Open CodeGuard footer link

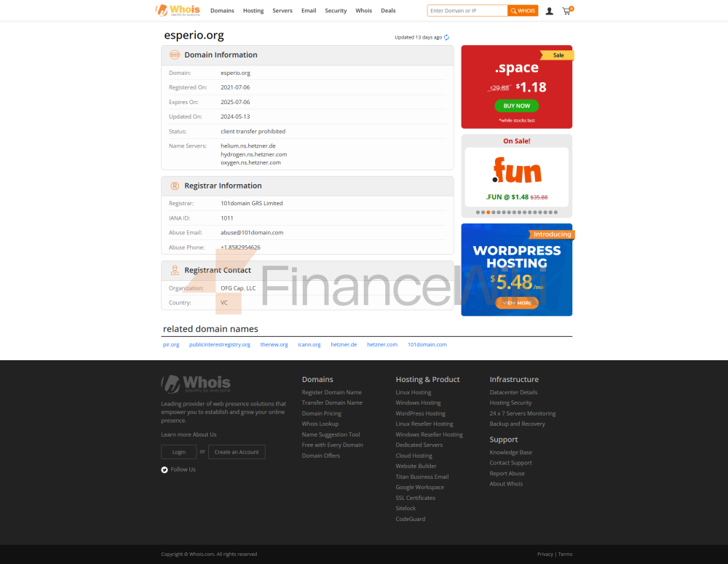pyautogui.click(x=410, y=519)
